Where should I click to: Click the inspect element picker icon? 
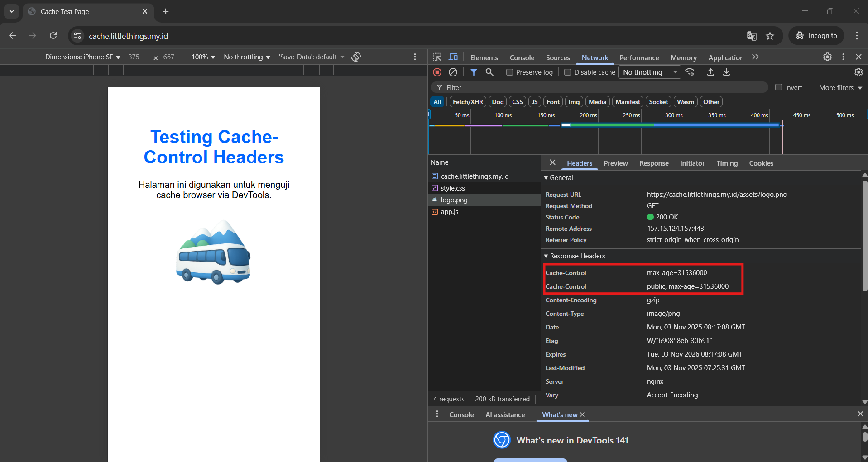pyautogui.click(x=437, y=57)
